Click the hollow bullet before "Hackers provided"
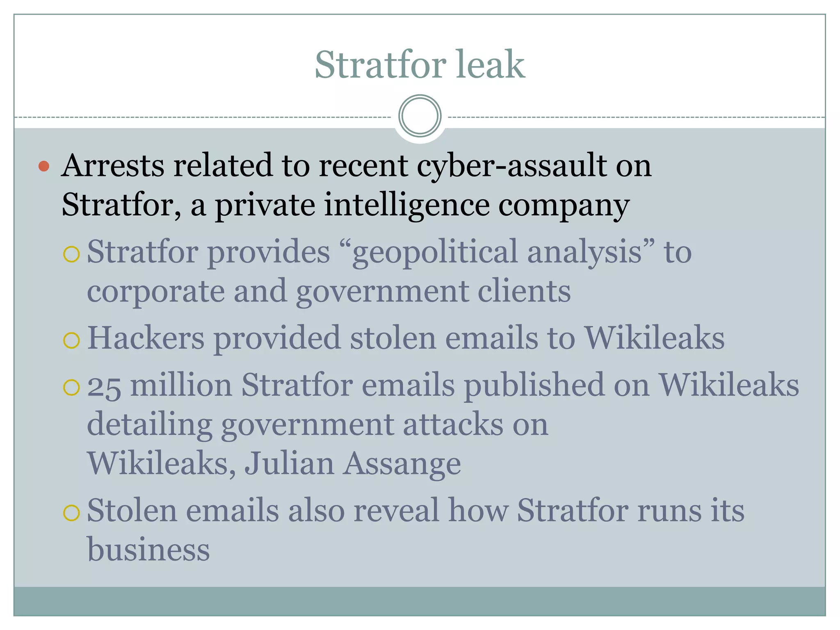Image resolution: width=840 pixels, height=630 pixels. (x=71, y=340)
